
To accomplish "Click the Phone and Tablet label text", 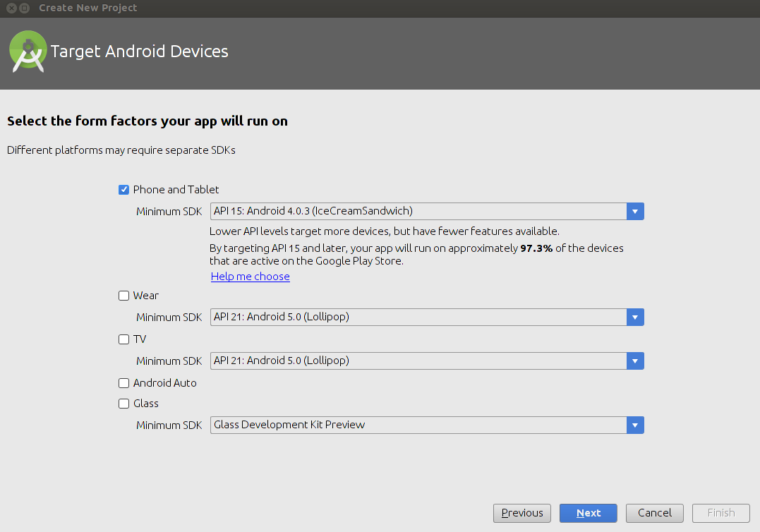I will [x=176, y=190].
